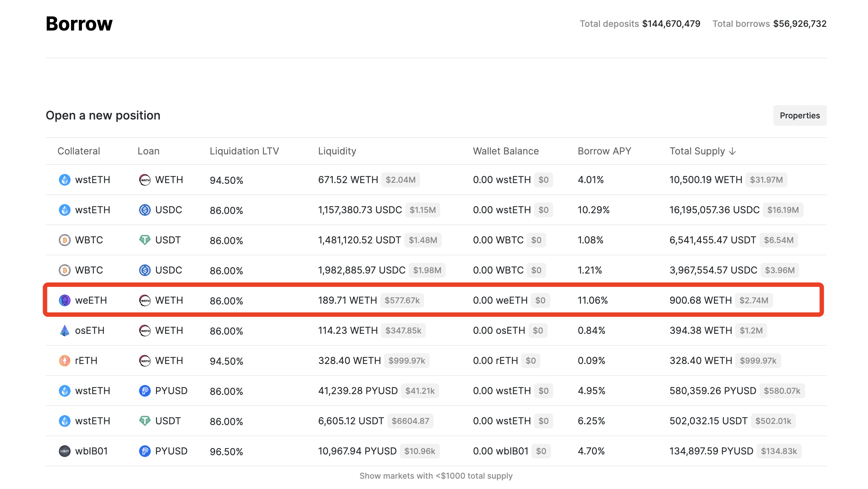Click the Liquidity column header
Screen dimensions: 868x489
pyautogui.click(x=337, y=151)
